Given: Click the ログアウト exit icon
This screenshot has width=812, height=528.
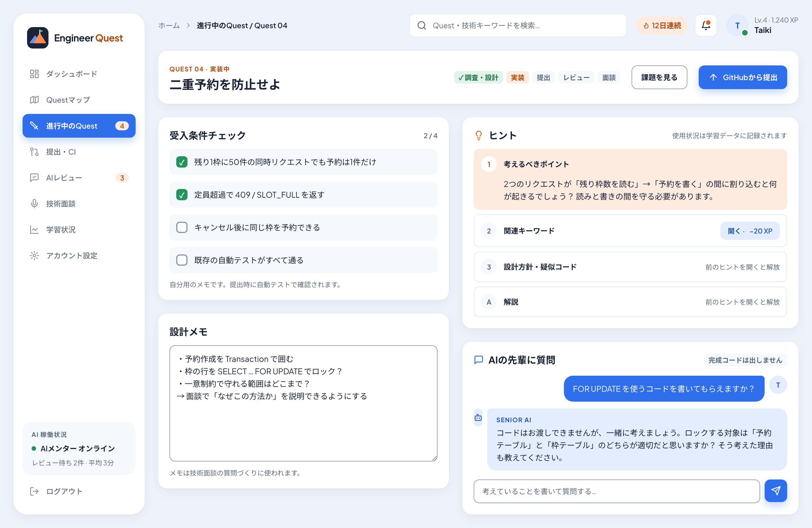Looking at the screenshot, I should 34,491.
